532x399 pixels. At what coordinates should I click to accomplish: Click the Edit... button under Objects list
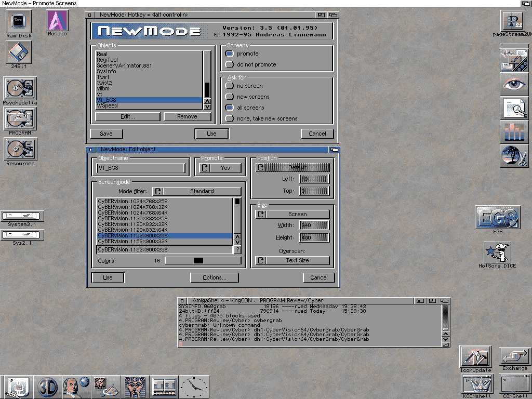tap(128, 116)
